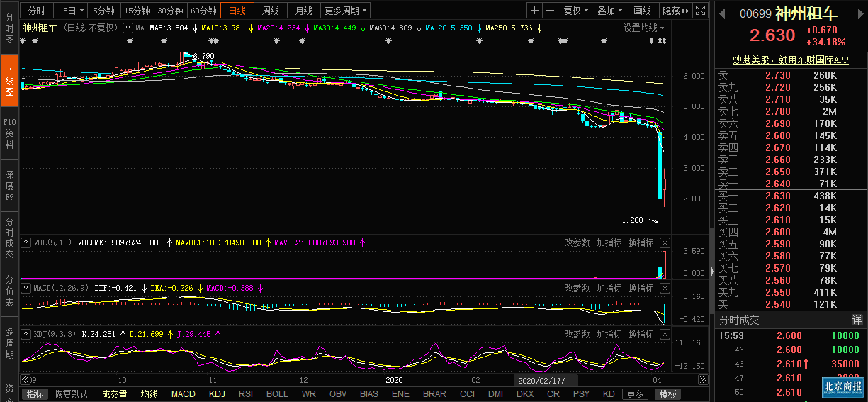Click 换指标 in the MACD panel
Screen dimensions: 868x402
tap(641, 288)
